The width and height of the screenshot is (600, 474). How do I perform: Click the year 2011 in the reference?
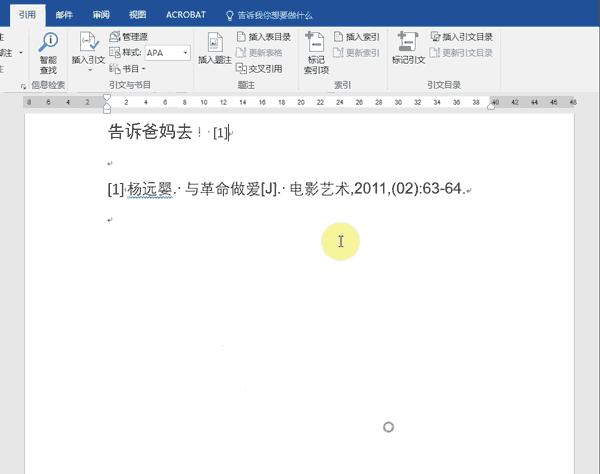[370, 189]
